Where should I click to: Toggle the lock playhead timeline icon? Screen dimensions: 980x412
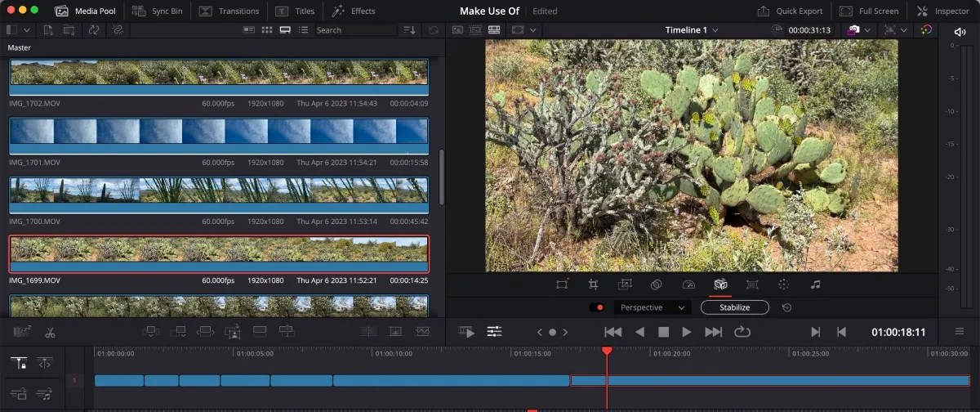pos(18,363)
